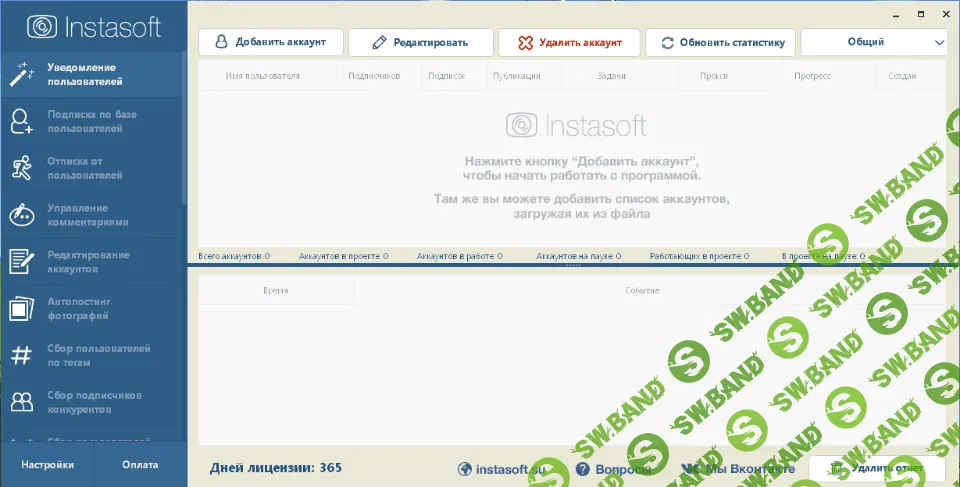Click Аккаунтов на паузе: 0 status
960x487 pixels.
579,256
